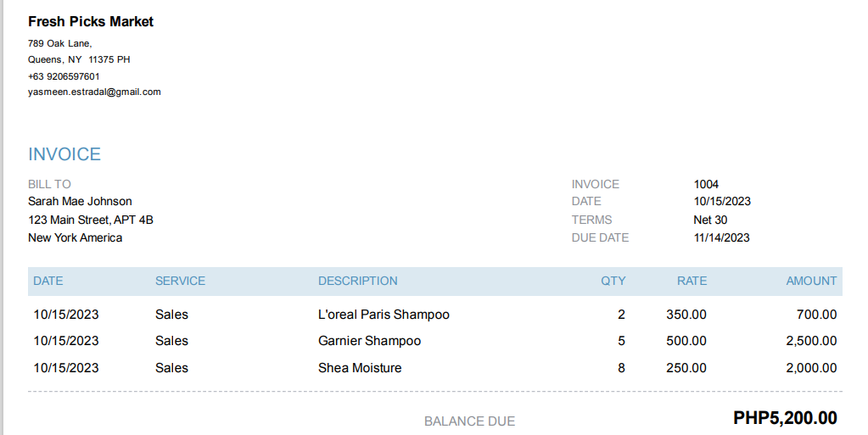This screenshot has height=435, width=868.
Task: Click the yasmeen.estradal@gmail.com email address
Action: click(x=94, y=92)
